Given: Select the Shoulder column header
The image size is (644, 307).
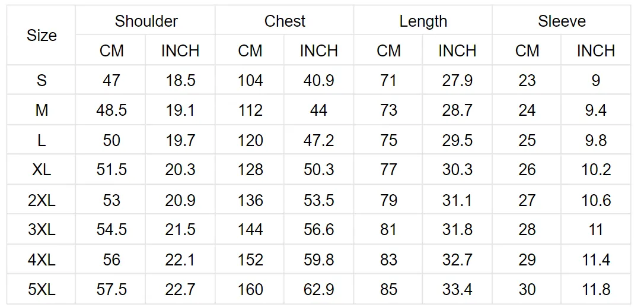Looking at the screenshot, I should coord(146,21).
